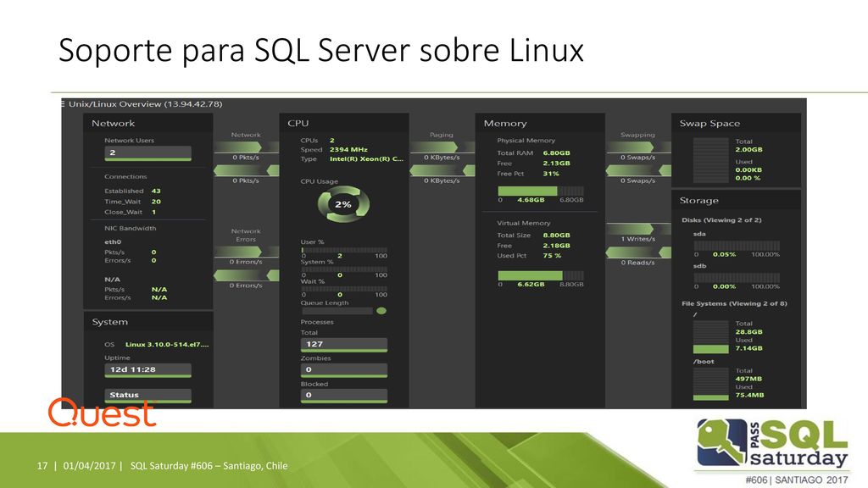Image resolution: width=868 pixels, height=488 pixels.
Task: Click the Wait % CPU bar
Action: coord(344,289)
